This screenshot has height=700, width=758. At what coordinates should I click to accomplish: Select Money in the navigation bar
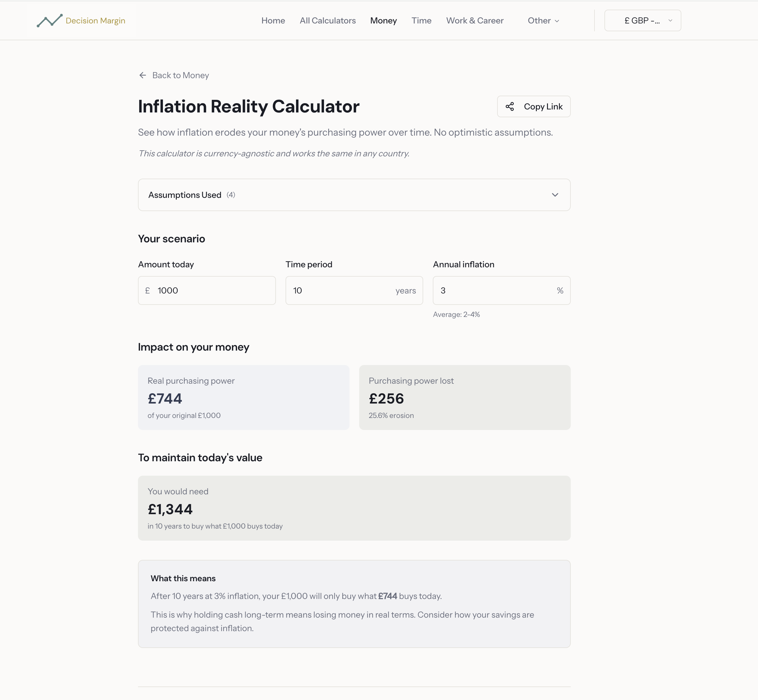click(x=384, y=21)
